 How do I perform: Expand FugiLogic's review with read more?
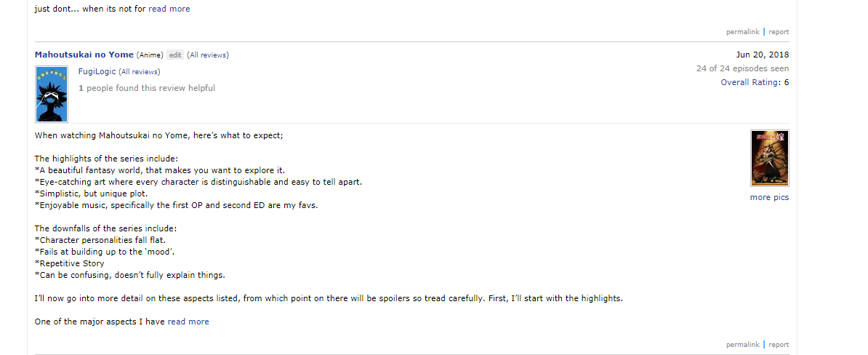(x=188, y=322)
